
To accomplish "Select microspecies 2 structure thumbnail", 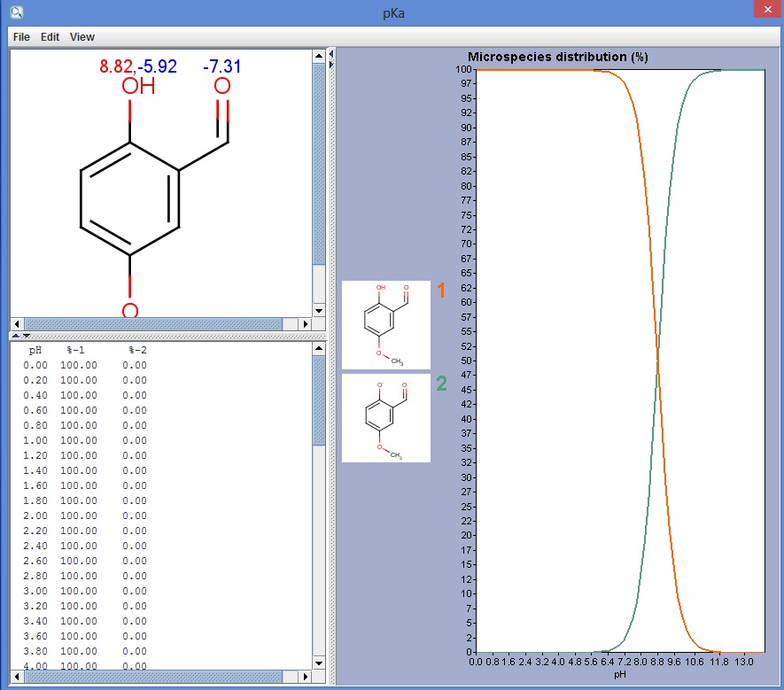I will pyautogui.click(x=386, y=418).
